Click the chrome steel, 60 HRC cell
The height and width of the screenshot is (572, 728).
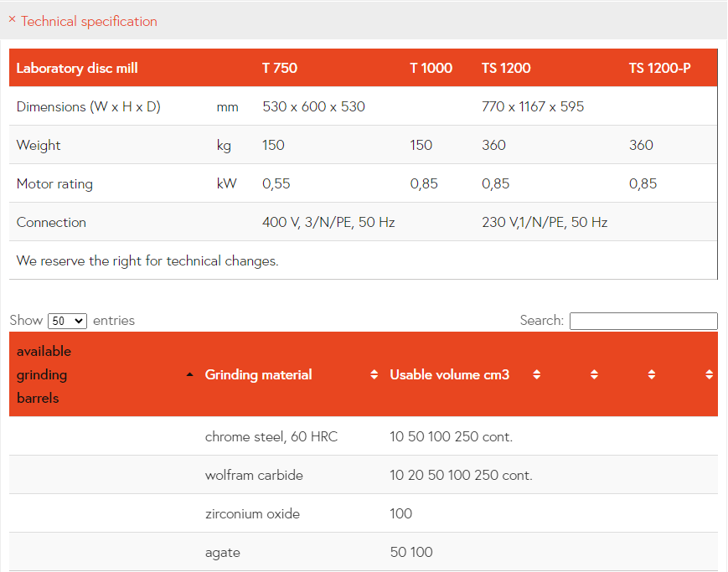click(x=271, y=436)
